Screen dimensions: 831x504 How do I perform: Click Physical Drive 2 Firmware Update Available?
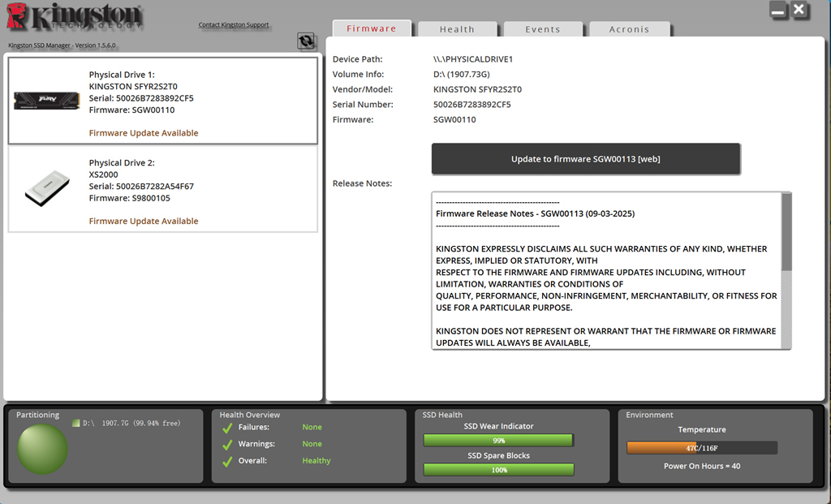pyautogui.click(x=144, y=221)
